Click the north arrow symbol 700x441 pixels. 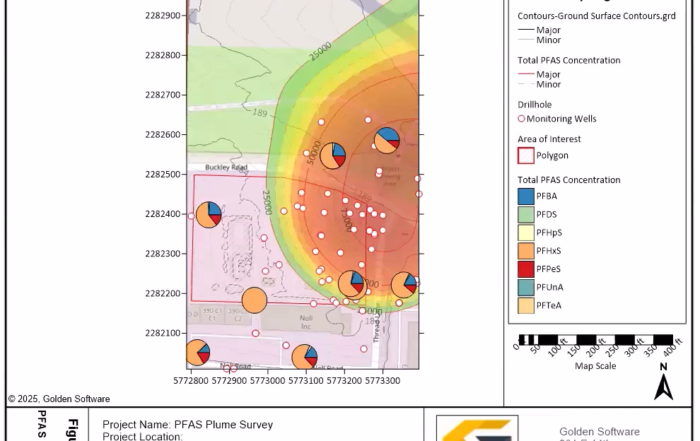664,380
